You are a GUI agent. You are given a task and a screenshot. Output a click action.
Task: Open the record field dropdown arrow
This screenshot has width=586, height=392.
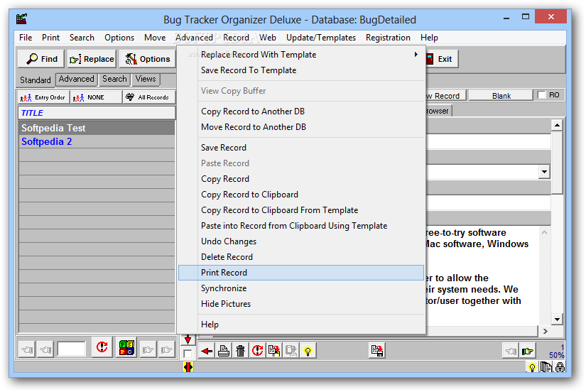(544, 172)
